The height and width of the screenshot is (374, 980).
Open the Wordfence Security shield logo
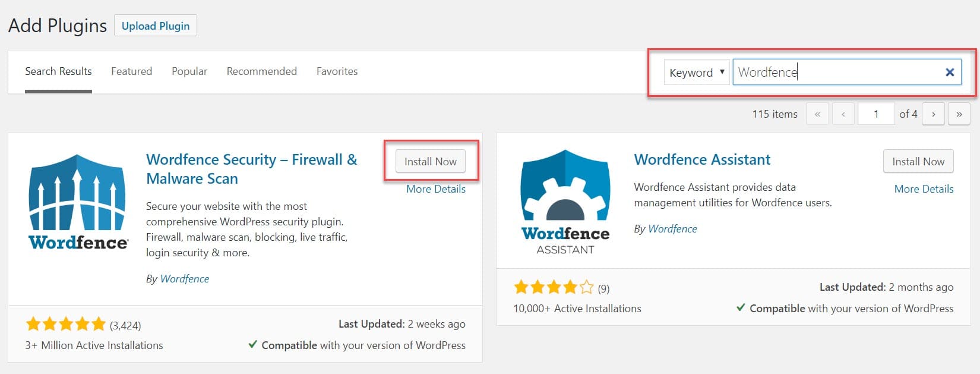78,202
